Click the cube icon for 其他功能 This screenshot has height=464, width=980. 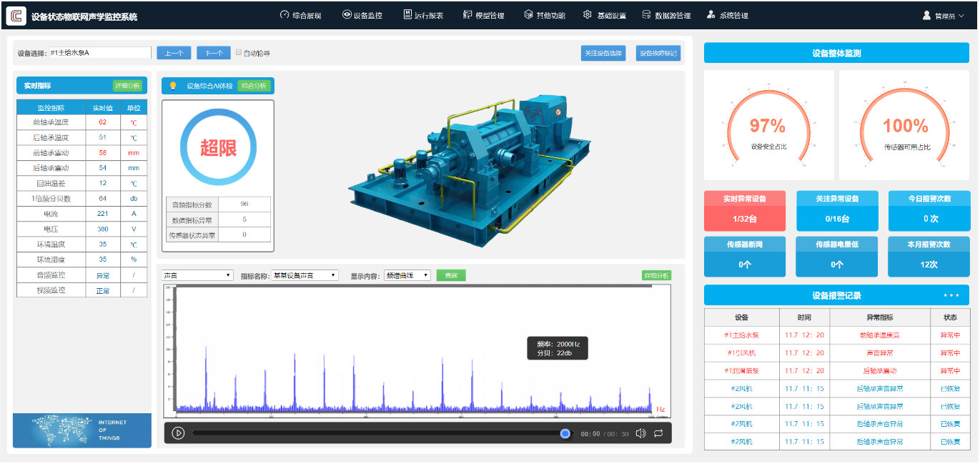(528, 14)
